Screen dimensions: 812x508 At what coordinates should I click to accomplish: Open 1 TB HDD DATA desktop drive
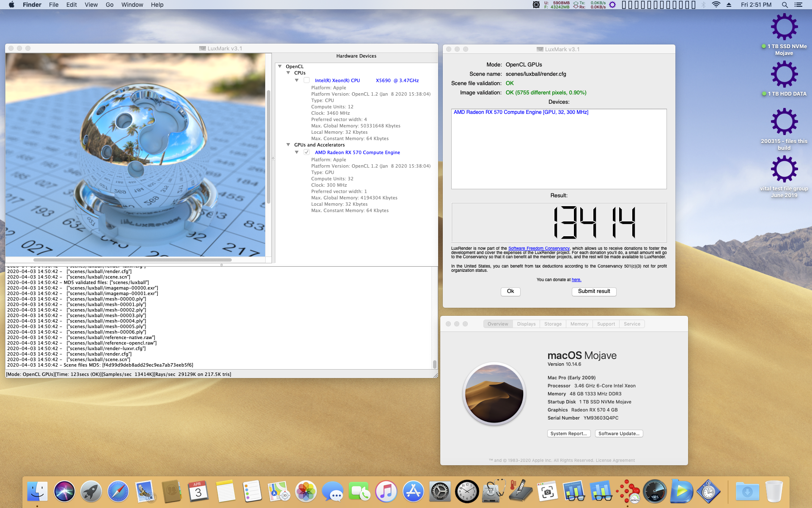(784, 79)
